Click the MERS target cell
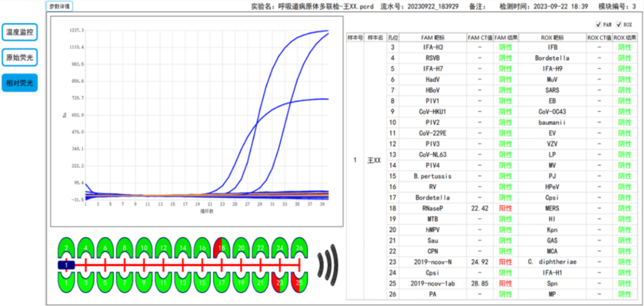The image size is (644, 306). [552, 208]
